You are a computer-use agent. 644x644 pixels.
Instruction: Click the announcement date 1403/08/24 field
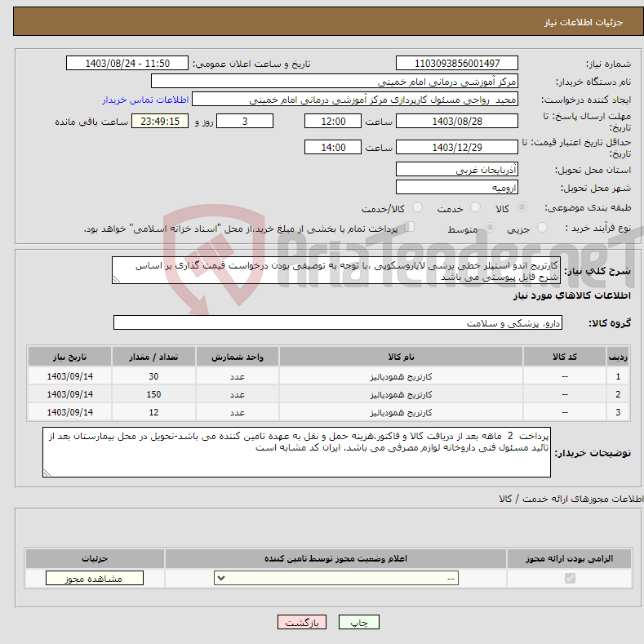127,63
